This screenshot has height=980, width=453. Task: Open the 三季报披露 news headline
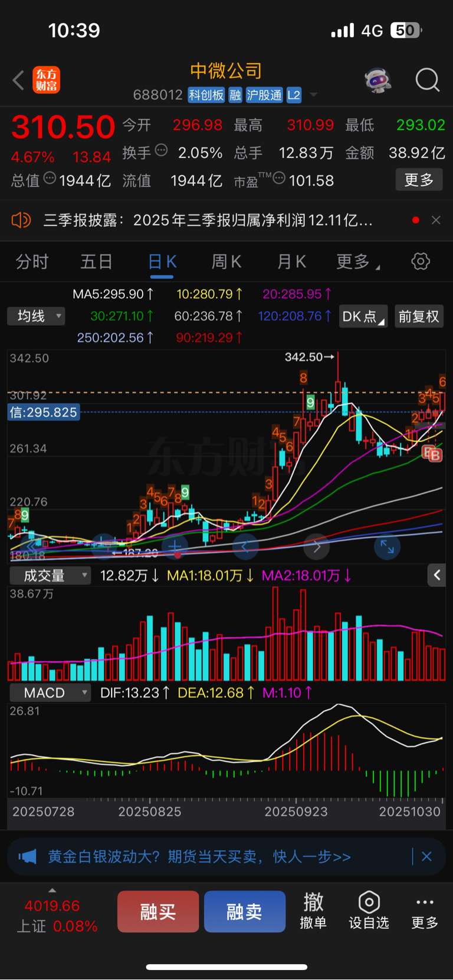208,220
